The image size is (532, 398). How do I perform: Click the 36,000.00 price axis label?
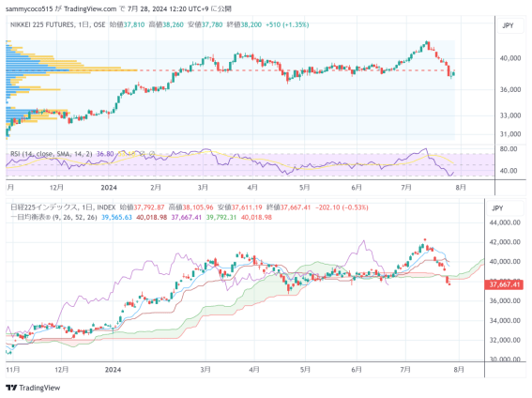pos(505,300)
